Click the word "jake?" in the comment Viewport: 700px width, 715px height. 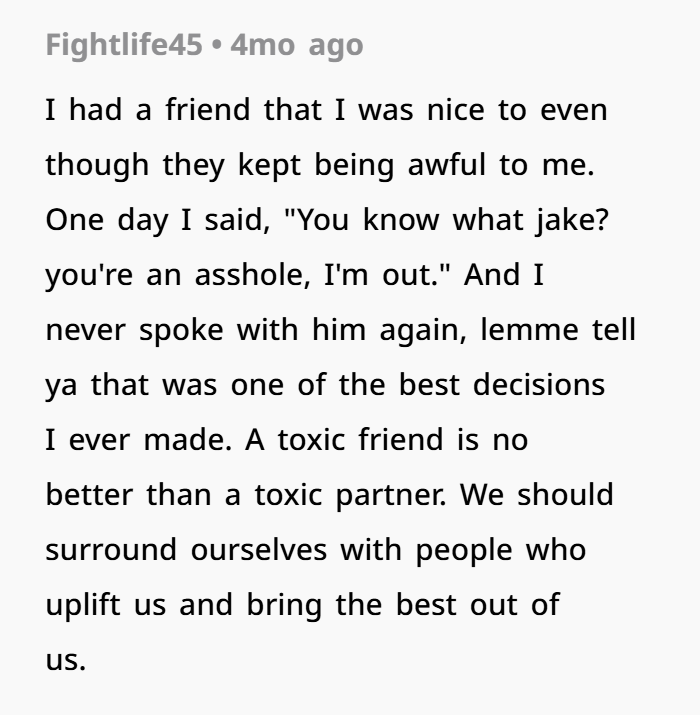click(572, 220)
